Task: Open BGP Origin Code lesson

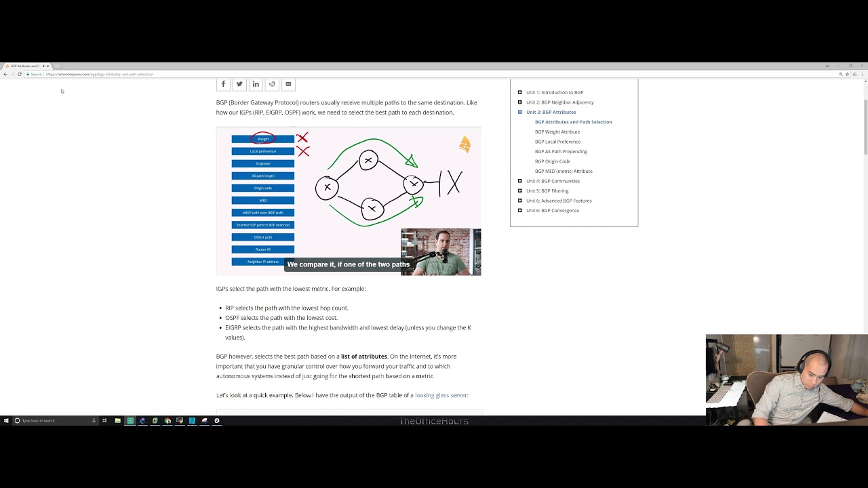Action: click(553, 161)
